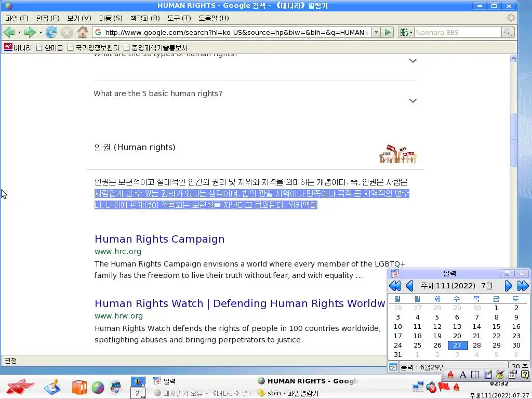
Task: Click the green Go arrow beside address bar
Action: 388,33
